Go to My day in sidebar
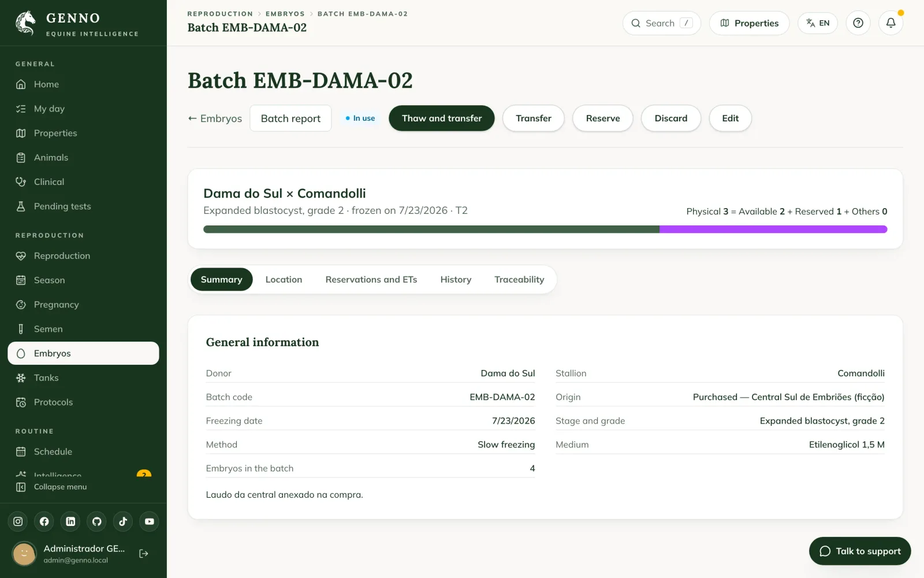924x578 pixels. point(83,109)
